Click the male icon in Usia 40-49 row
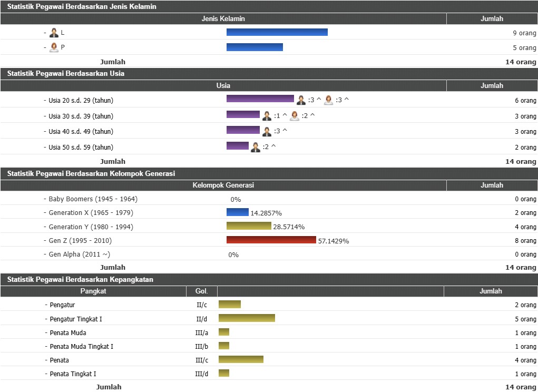Viewport: 538px width, 392px height. (267, 131)
